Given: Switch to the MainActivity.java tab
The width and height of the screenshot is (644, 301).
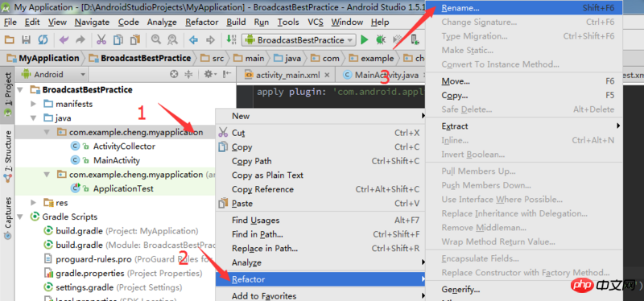Looking at the screenshot, I should point(386,75).
